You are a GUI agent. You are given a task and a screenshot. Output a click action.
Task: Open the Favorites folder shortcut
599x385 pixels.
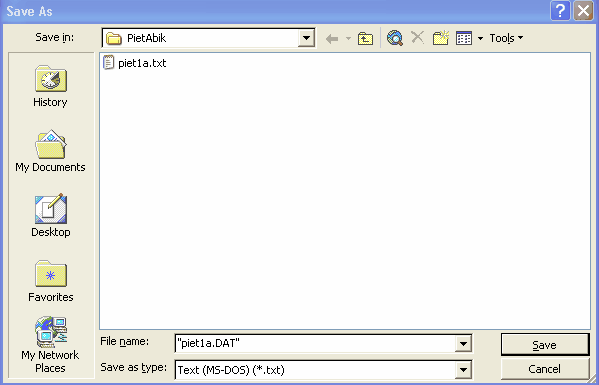tap(50, 281)
